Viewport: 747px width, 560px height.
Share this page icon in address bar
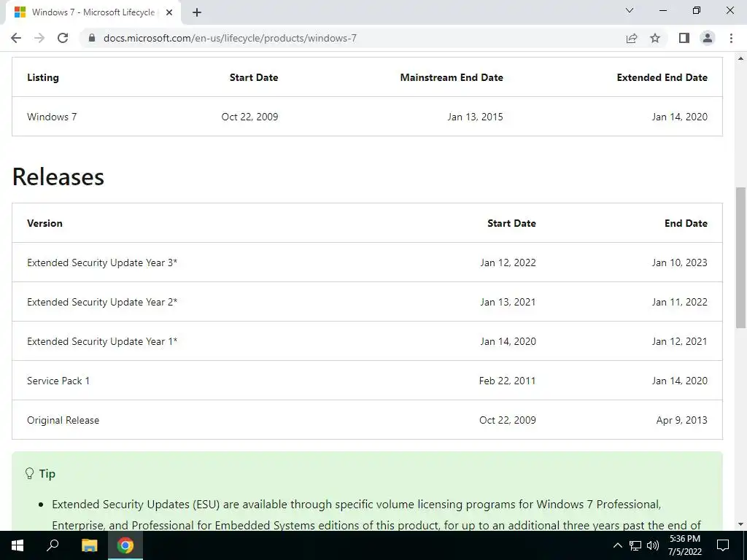coord(632,38)
